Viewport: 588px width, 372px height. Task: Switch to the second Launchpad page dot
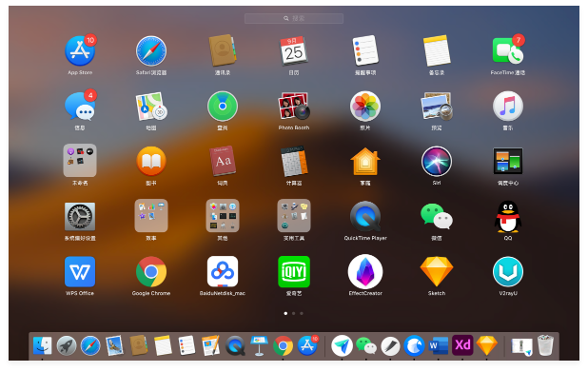click(x=294, y=313)
